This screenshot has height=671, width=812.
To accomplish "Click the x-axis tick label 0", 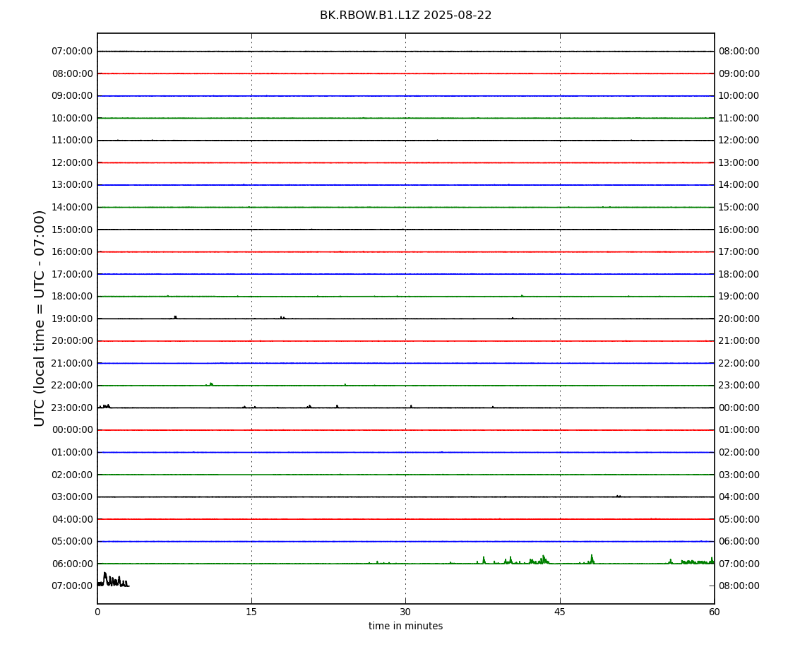I will [97, 612].
